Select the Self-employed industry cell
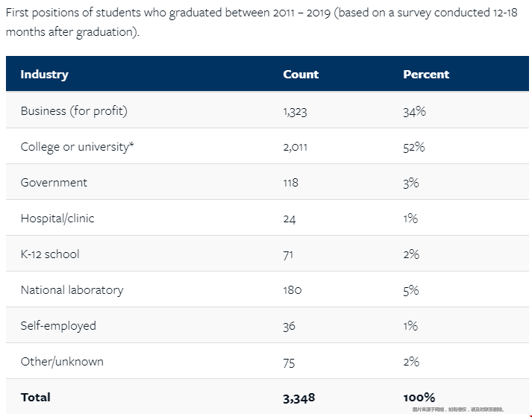The width and height of the screenshot is (532, 417). click(x=58, y=326)
